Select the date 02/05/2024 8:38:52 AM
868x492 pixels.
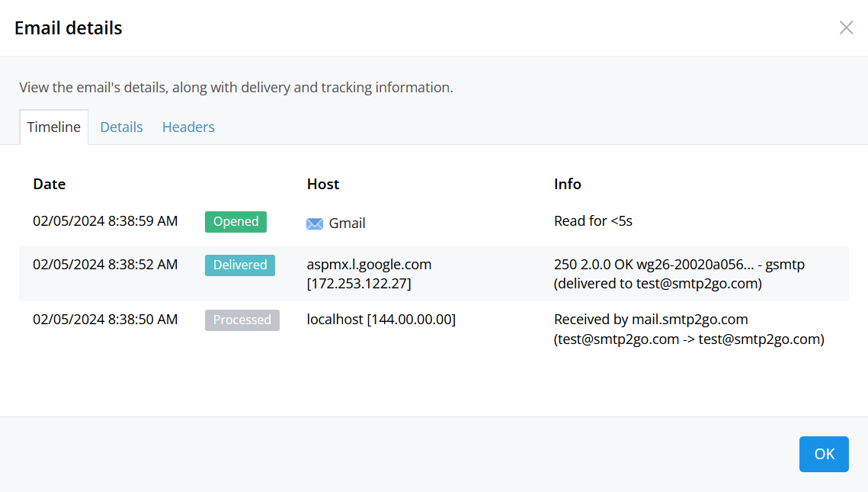click(x=105, y=264)
